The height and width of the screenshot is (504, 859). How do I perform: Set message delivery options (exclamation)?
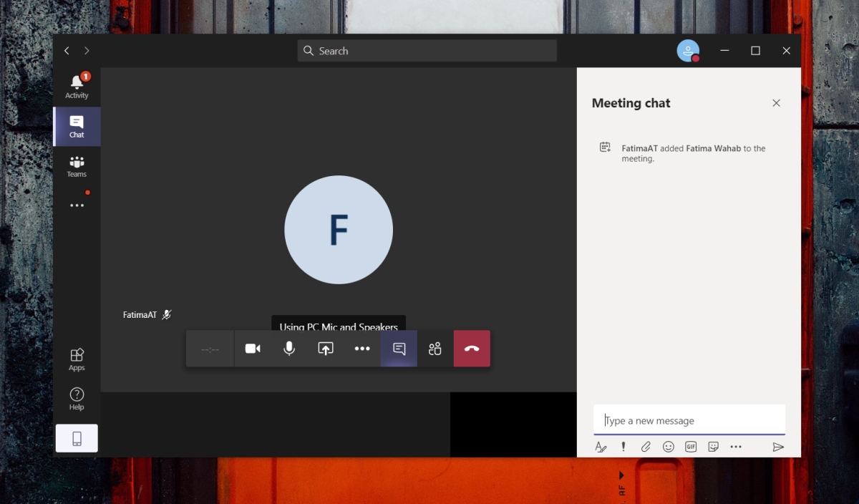(623, 447)
